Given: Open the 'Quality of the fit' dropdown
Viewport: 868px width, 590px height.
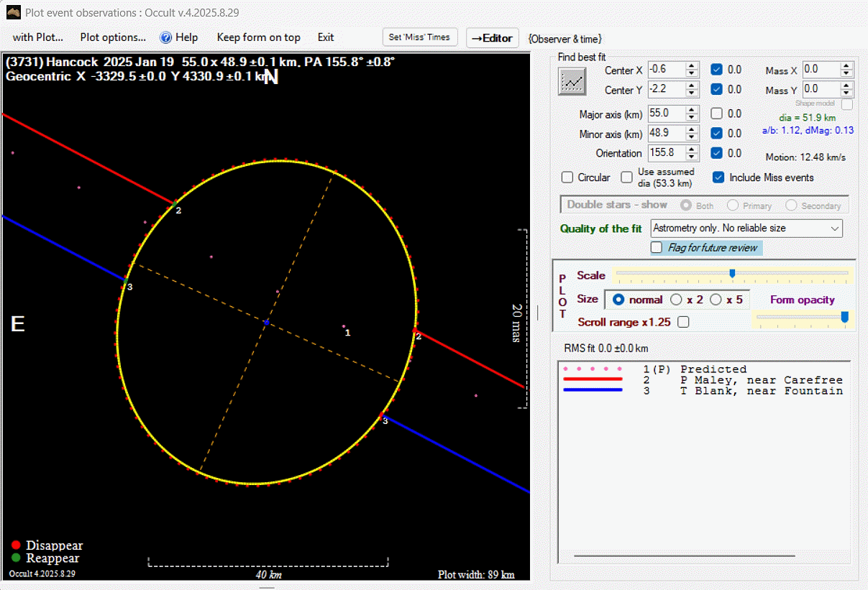Looking at the screenshot, I should pos(746,229).
